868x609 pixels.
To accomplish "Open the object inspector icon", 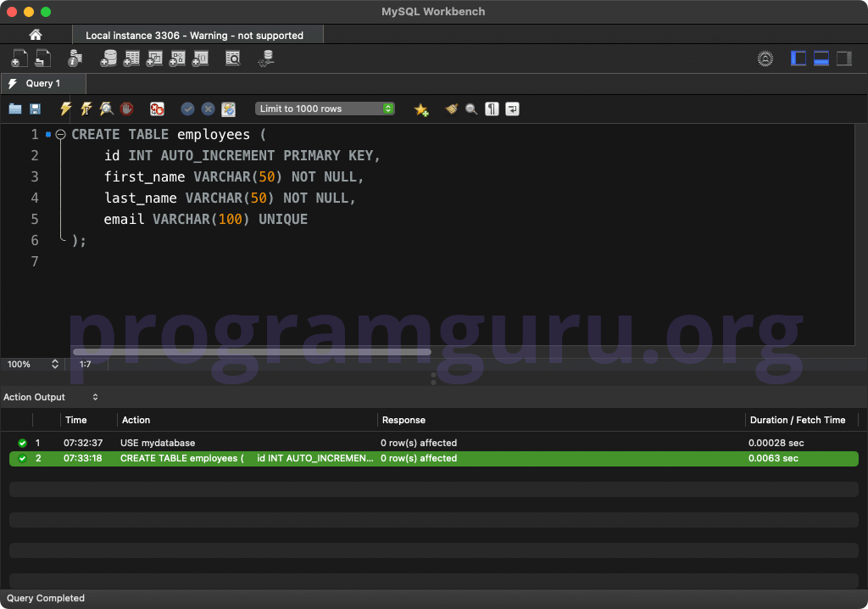I will pyautogui.click(x=75, y=59).
